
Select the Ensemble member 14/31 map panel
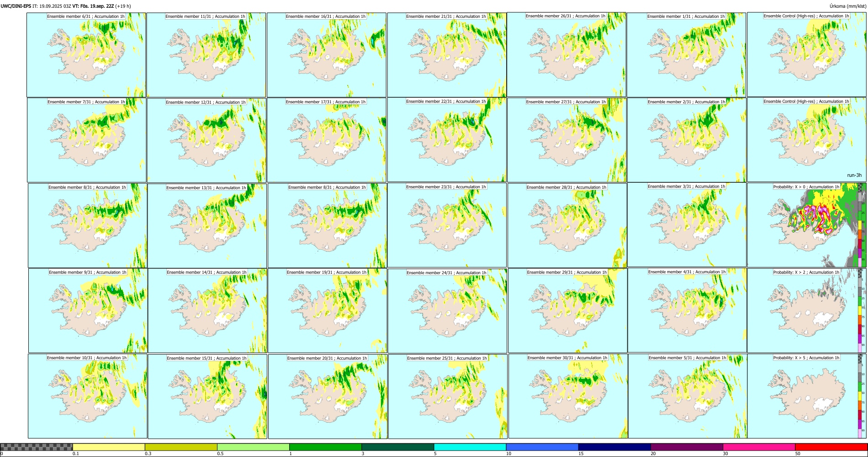click(x=207, y=310)
